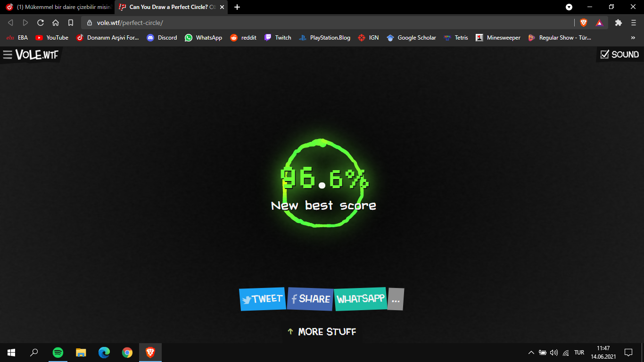Screen dimensions: 644x362
Task: Bookmark this page
Action: tap(71, 23)
